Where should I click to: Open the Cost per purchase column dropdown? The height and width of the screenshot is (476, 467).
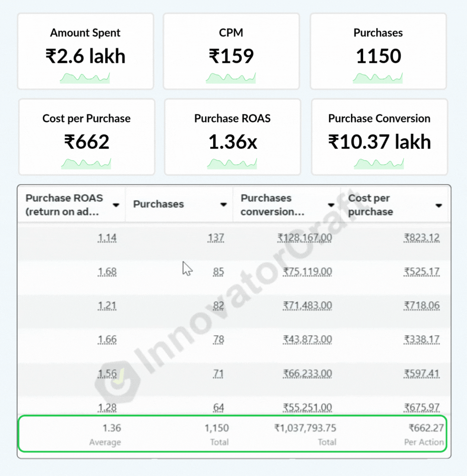coord(439,206)
